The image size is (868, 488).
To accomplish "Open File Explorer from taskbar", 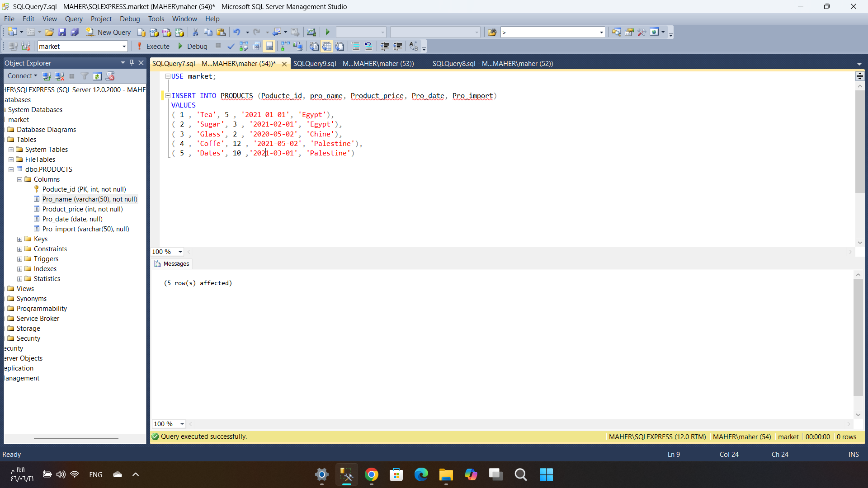I will (x=446, y=474).
